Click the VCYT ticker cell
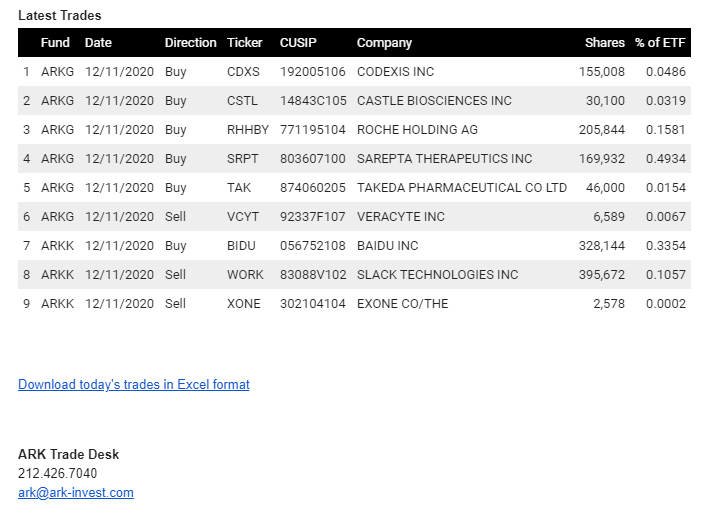Screen dimensions: 718x510 pos(243,217)
